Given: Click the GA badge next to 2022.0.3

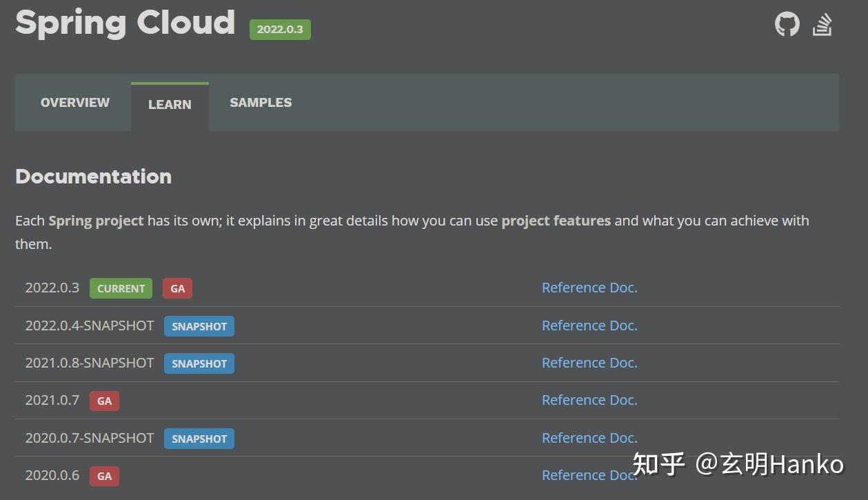Looking at the screenshot, I should 177,288.
